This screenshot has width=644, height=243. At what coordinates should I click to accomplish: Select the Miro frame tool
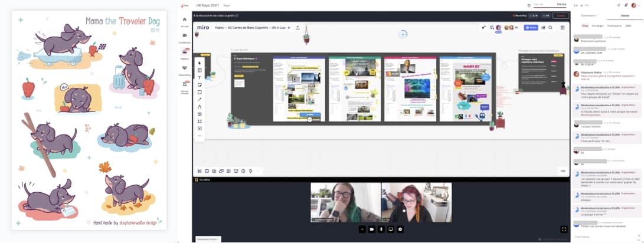pos(200,121)
